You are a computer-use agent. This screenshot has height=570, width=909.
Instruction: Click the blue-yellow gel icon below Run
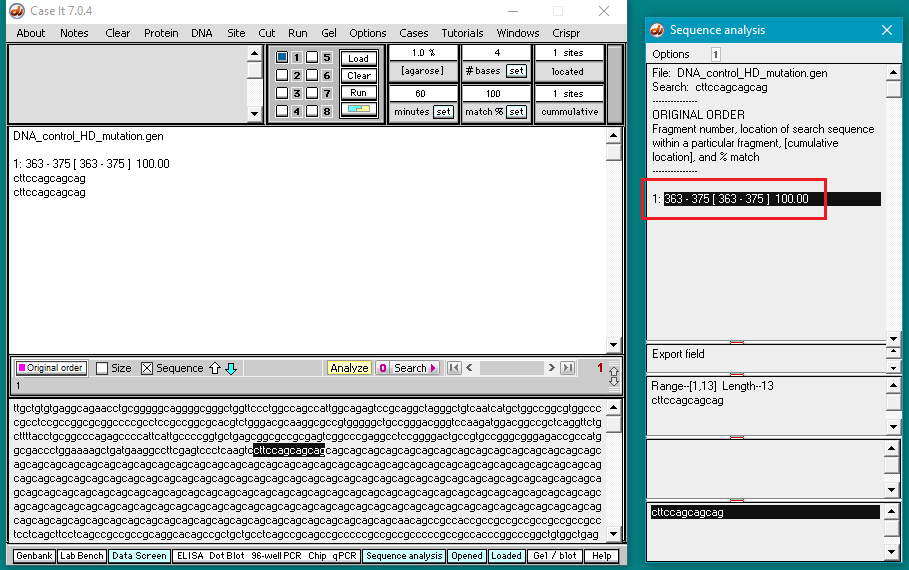359,109
